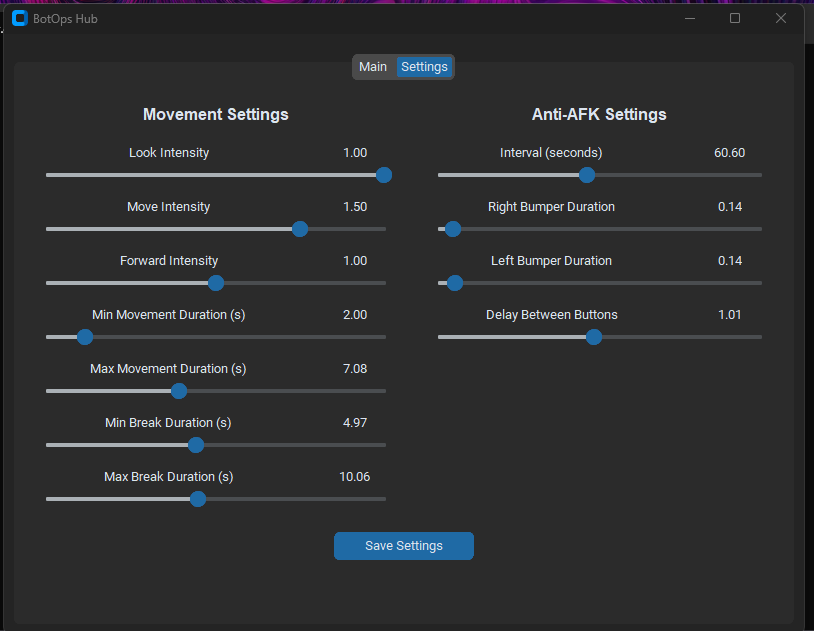Click the Max Break Duration slider handle
The width and height of the screenshot is (814, 631).
click(198, 499)
